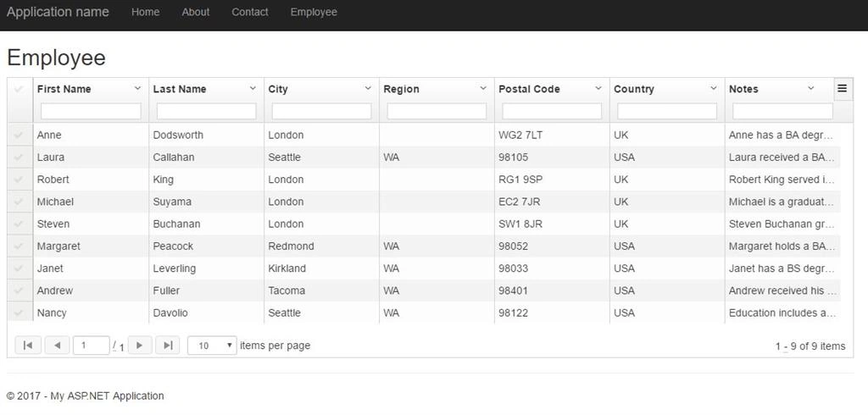This screenshot has height=415, width=868.
Task: Go to the About page
Action: pyautogui.click(x=196, y=12)
